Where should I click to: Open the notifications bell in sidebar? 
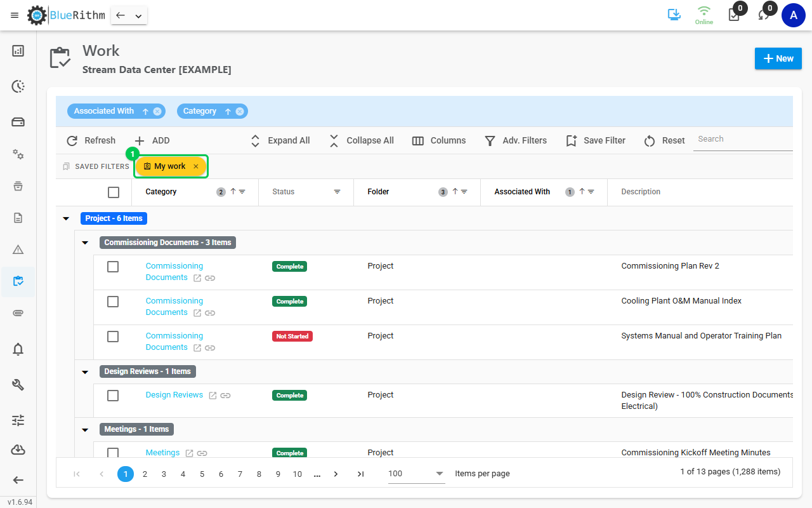click(18, 349)
